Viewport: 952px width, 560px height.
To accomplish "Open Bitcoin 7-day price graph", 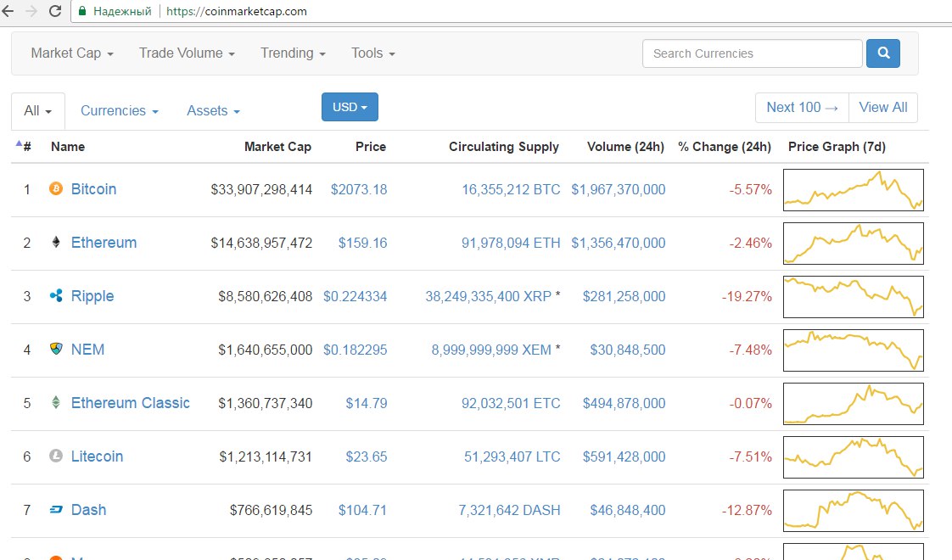I will (x=853, y=190).
